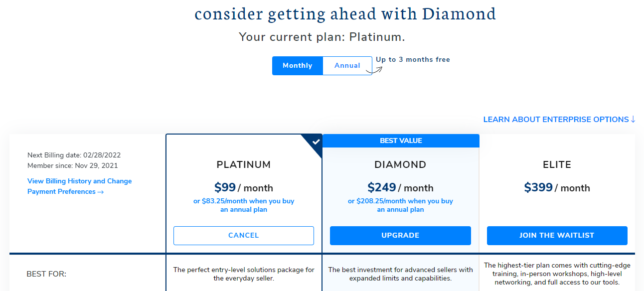This screenshot has height=291, width=644.
Task: Click the Next Billing date text
Action: coord(74,155)
